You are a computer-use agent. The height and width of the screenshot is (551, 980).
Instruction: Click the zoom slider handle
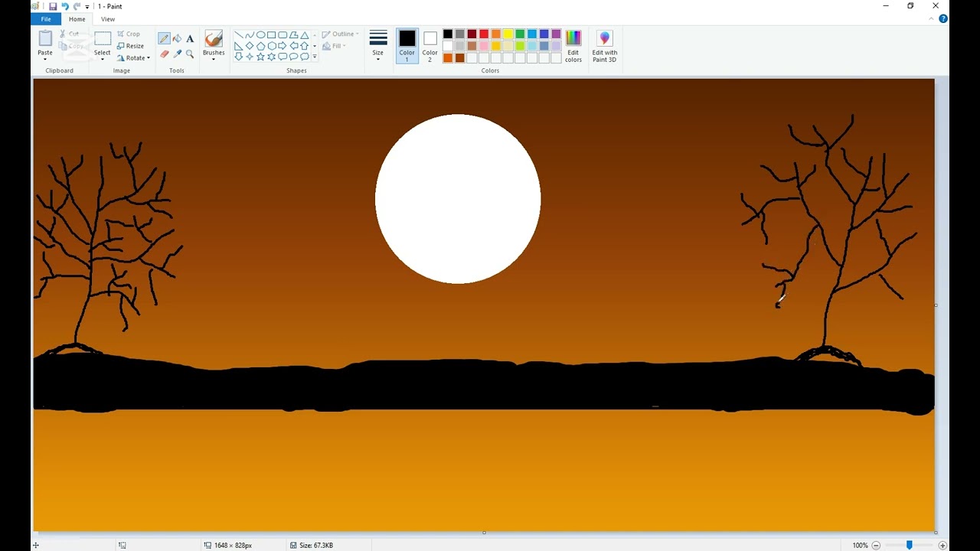(909, 545)
